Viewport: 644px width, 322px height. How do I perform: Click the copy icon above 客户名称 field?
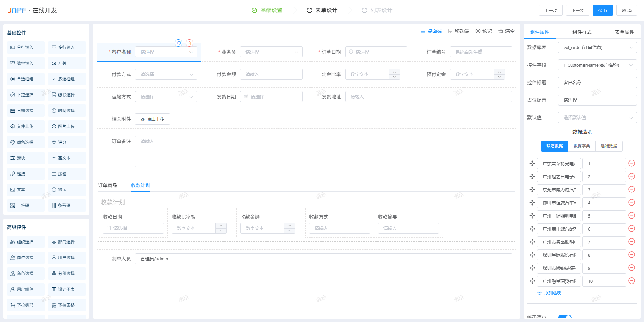178,43
